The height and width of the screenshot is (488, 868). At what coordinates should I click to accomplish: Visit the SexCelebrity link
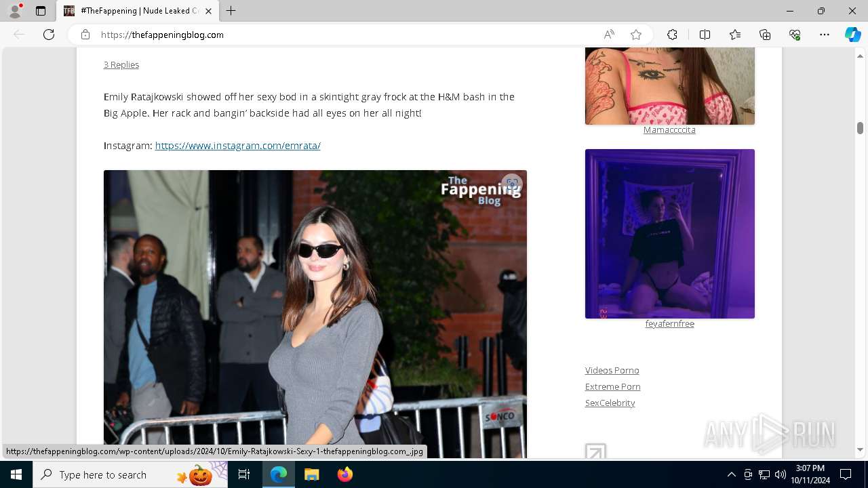tap(610, 403)
